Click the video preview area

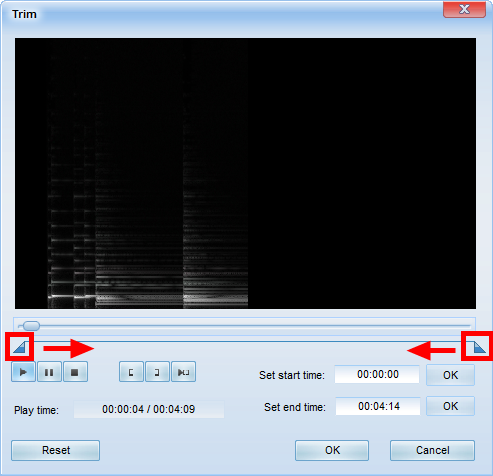(245, 173)
